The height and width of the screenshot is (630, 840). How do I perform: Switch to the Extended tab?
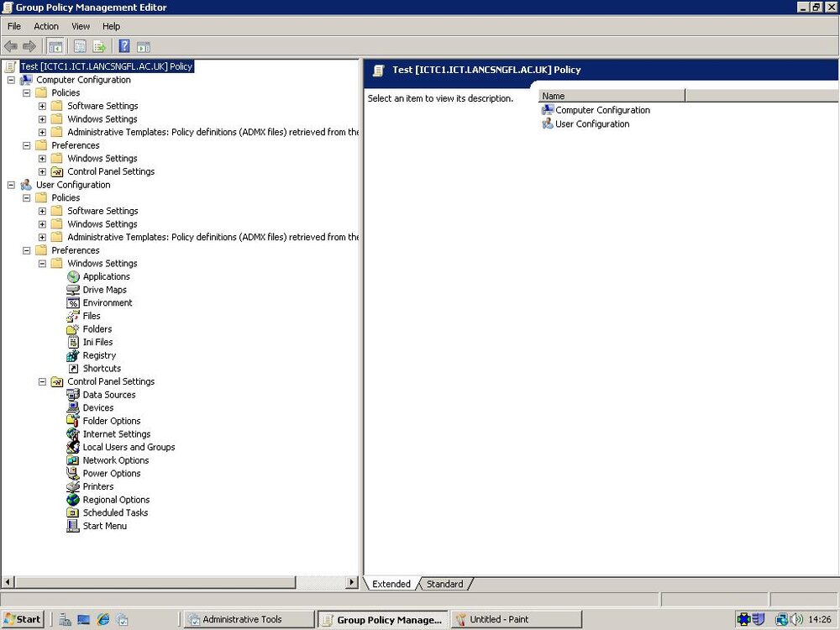(391, 584)
